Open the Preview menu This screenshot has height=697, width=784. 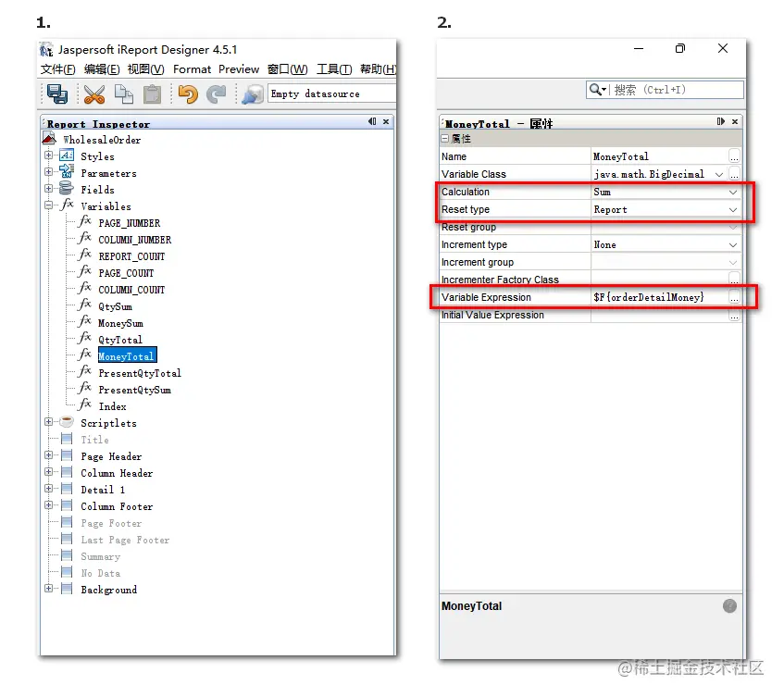(239, 69)
